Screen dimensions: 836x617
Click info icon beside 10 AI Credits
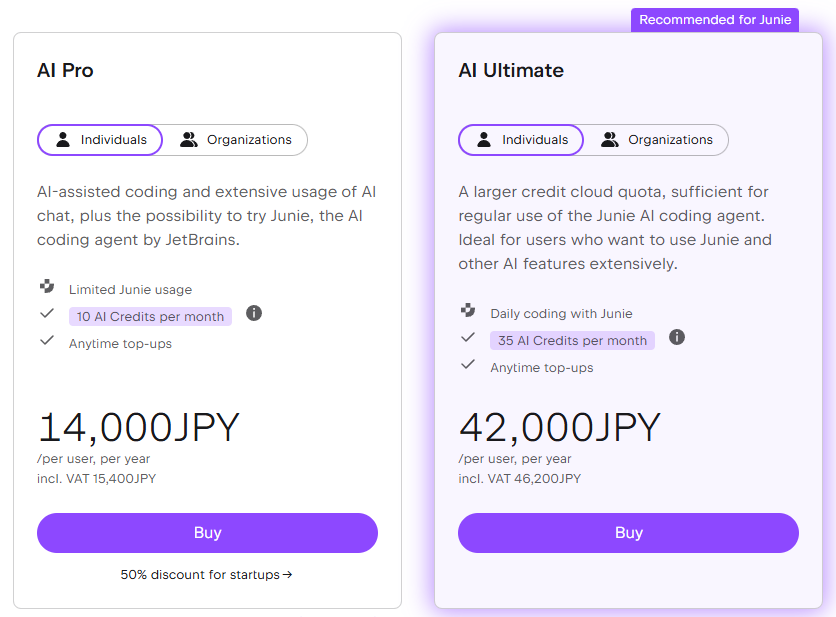(x=254, y=313)
